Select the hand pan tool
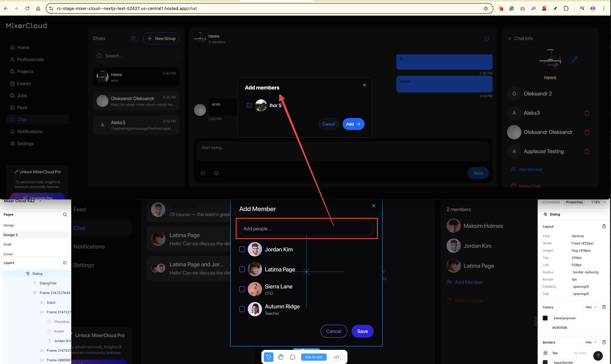 click(280, 357)
